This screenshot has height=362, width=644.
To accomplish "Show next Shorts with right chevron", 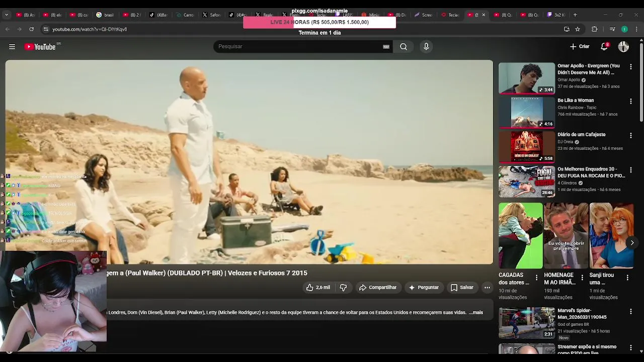I will tap(632, 243).
